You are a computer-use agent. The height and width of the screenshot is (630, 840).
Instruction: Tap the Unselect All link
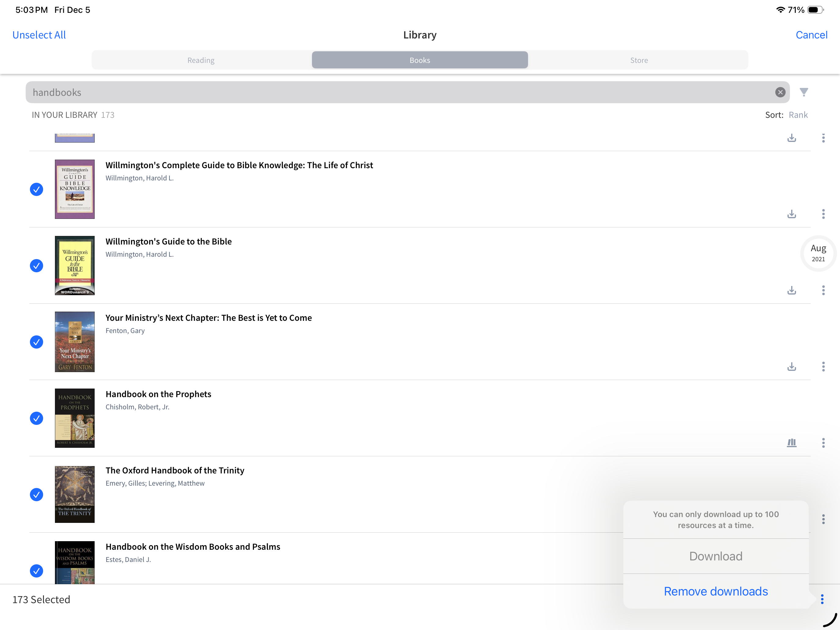39,35
